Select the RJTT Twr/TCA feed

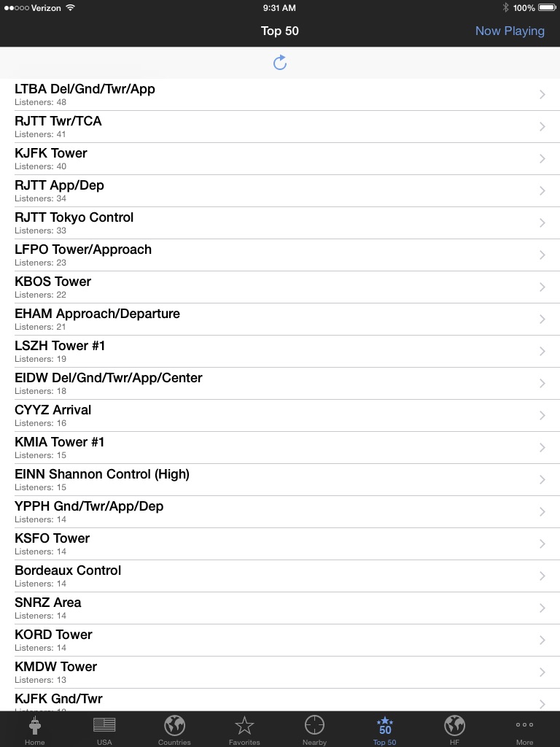(x=280, y=127)
